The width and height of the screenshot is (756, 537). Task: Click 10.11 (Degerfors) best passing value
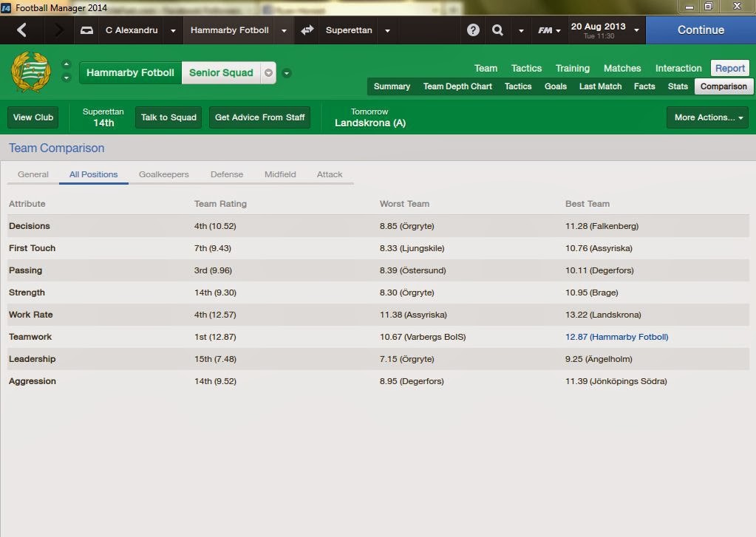599,270
